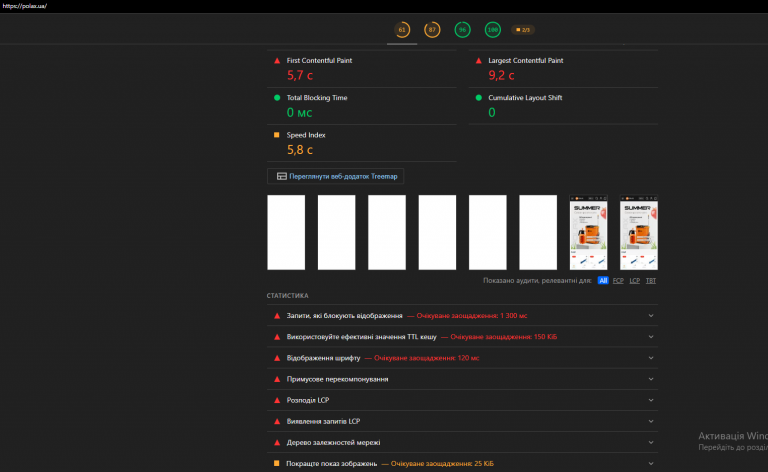Click the table icon in the Treemap button
This screenshot has height=472, width=768.
point(282,176)
